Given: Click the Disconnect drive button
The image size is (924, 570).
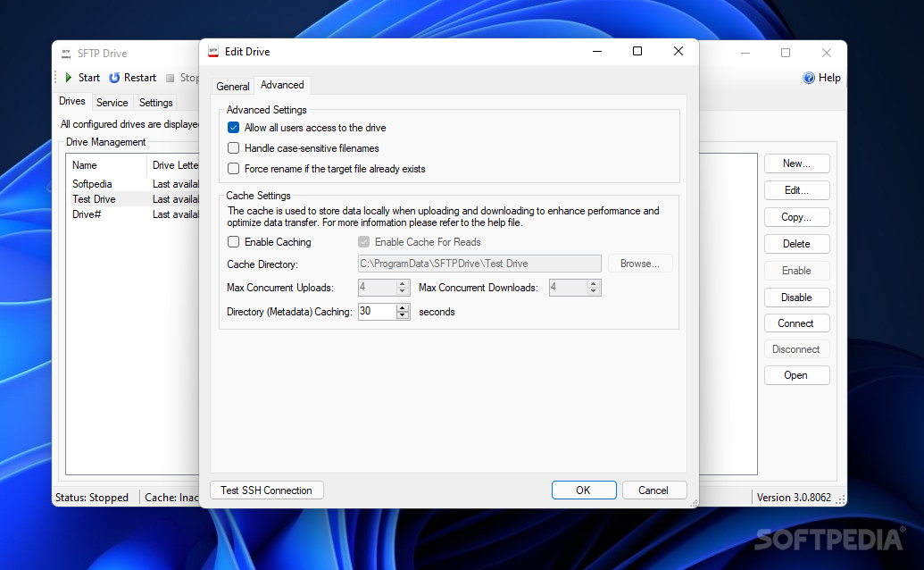Looking at the screenshot, I should tap(796, 349).
